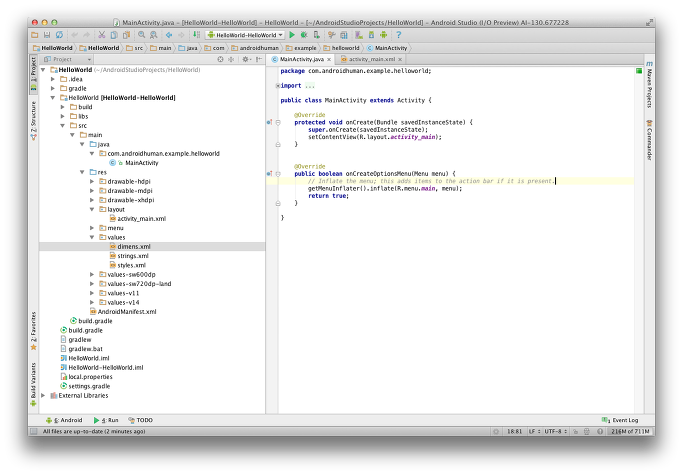Click the Debug bug icon
Image resolution: width=683 pixels, height=475 pixels.
[304, 35]
